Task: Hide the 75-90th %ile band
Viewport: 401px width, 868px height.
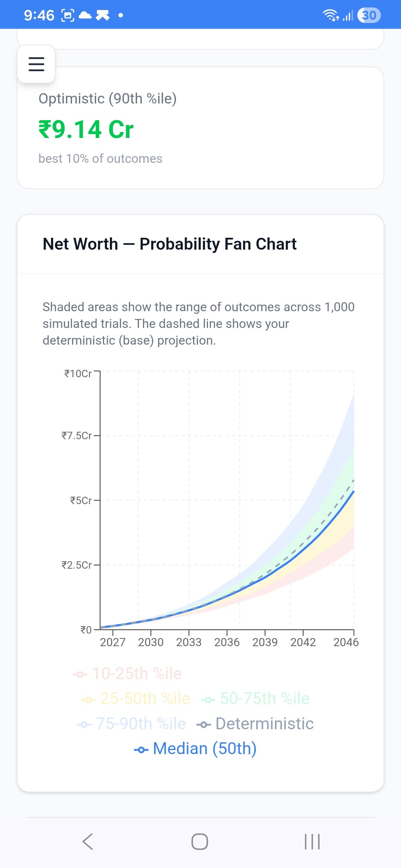Action: 132,724
